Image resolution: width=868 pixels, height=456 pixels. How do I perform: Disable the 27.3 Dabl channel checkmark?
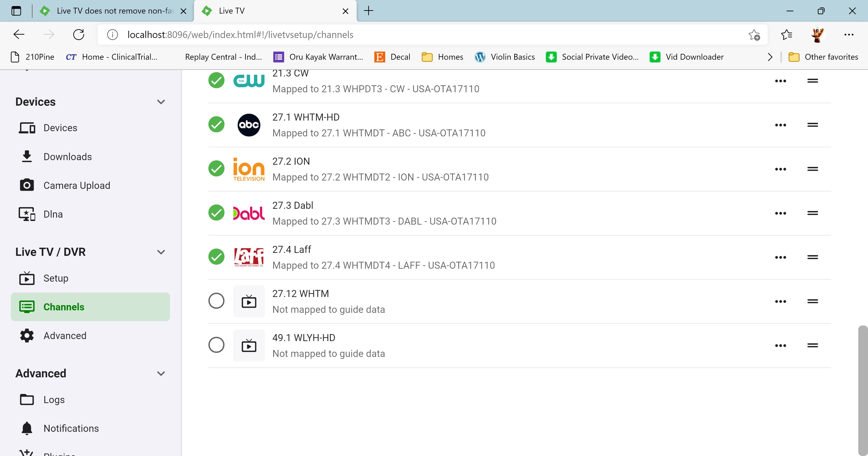(216, 213)
